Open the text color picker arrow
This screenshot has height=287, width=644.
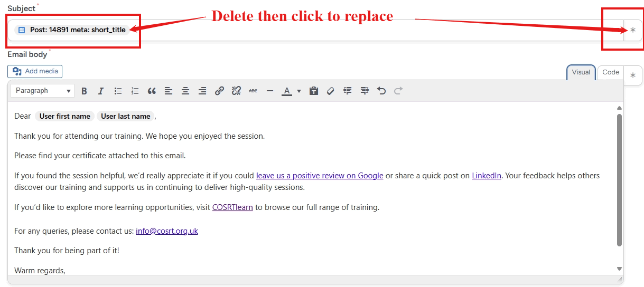pyautogui.click(x=299, y=91)
